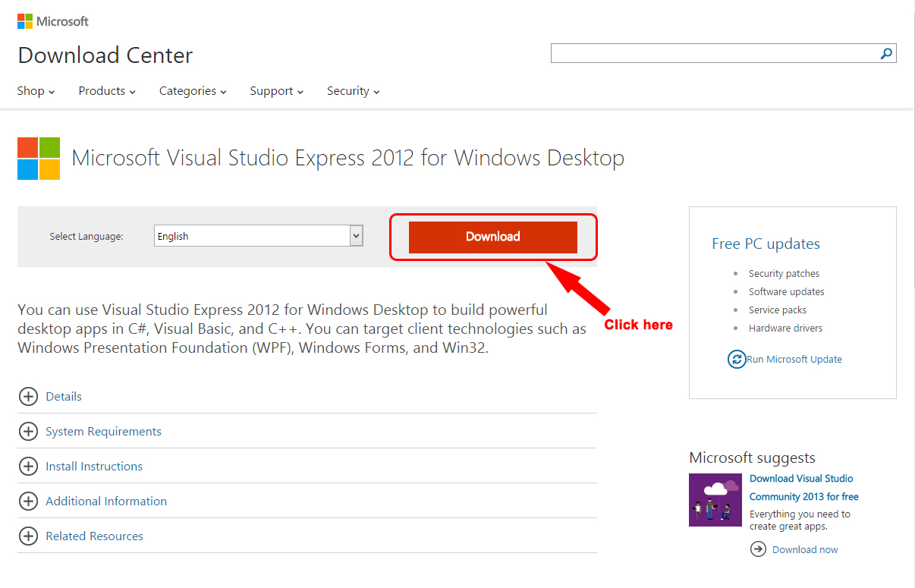This screenshot has width=915, height=588.
Task: Click the Free PC updates heading
Action: point(766,244)
